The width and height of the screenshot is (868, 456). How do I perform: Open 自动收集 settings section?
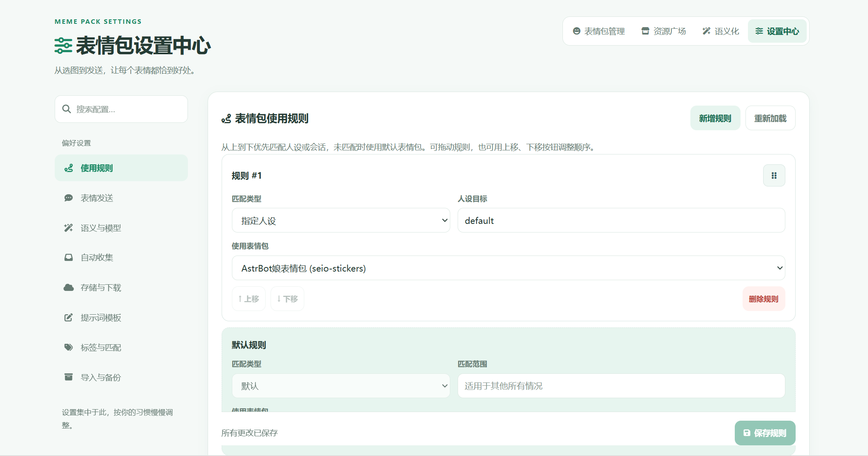coord(121,258)
